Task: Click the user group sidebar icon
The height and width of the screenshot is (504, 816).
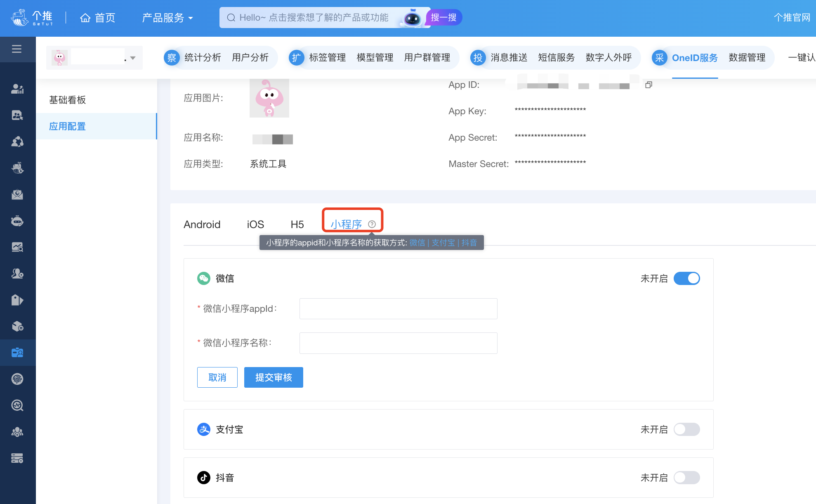Action: click(17, 141)
